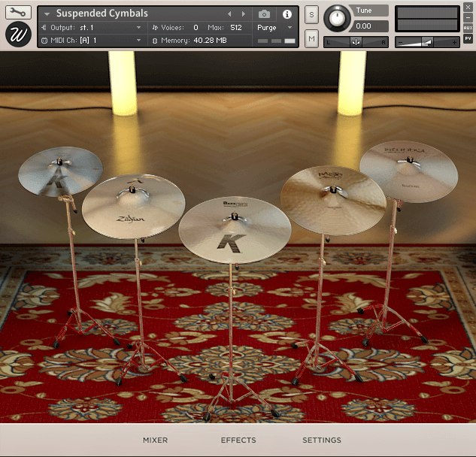The image size is (476, 457).
Task: Click the Voices note icon
Action: [x=155, y=28]
